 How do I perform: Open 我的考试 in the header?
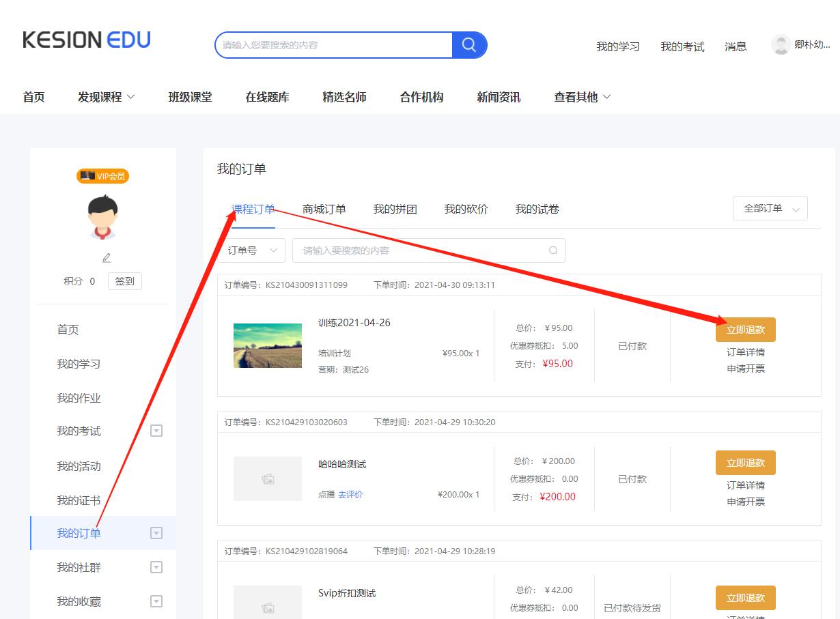(x=682, y=46)
